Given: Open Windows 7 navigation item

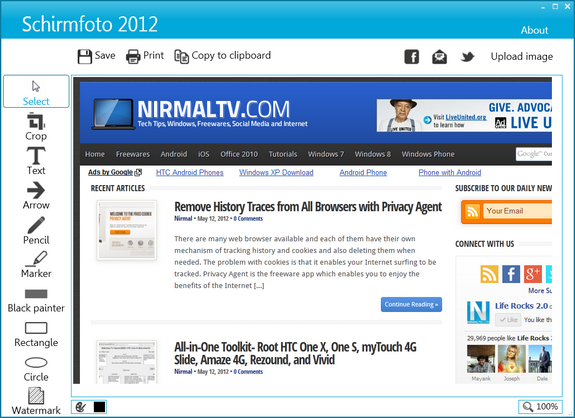Looking at the screenshot, I should click(326, 154).
